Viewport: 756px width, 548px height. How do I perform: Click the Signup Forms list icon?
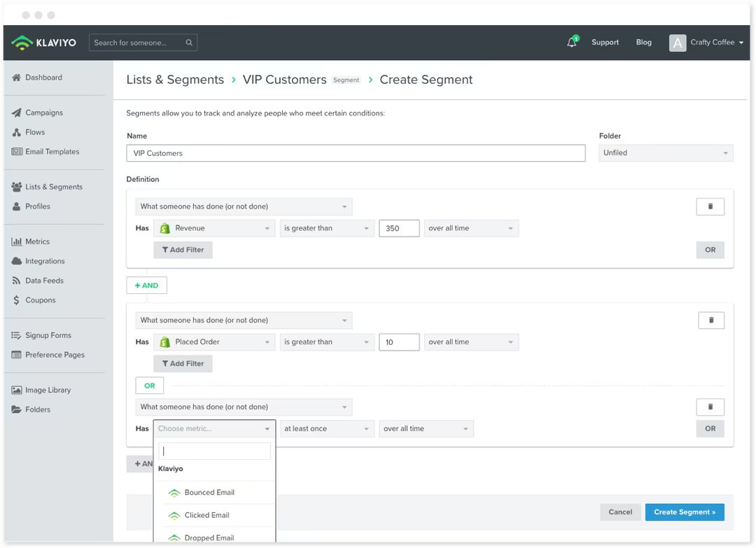coord(16,335)
